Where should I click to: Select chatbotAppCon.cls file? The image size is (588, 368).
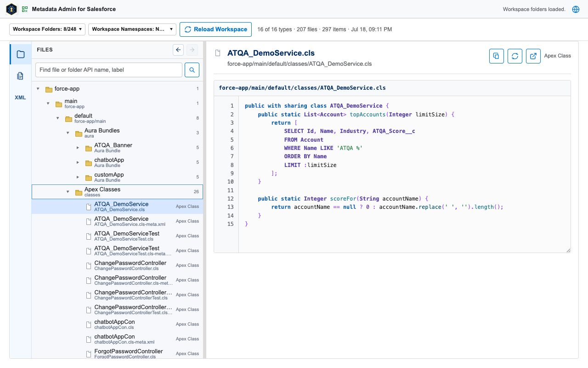117,324
